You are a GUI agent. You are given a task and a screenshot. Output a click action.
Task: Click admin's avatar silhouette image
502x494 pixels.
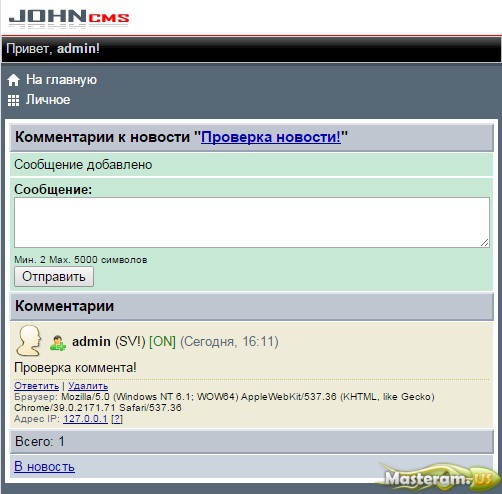(x=29, y=341)
